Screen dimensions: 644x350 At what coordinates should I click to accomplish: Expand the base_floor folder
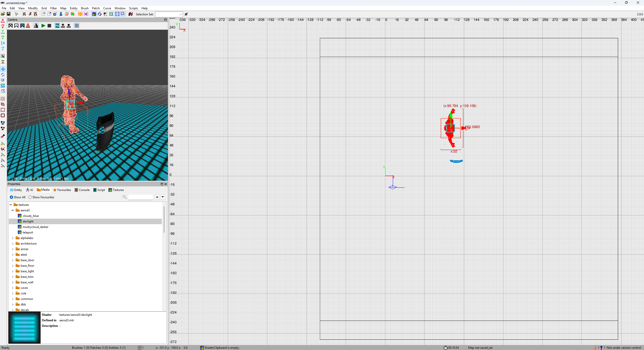click(13, 266)
